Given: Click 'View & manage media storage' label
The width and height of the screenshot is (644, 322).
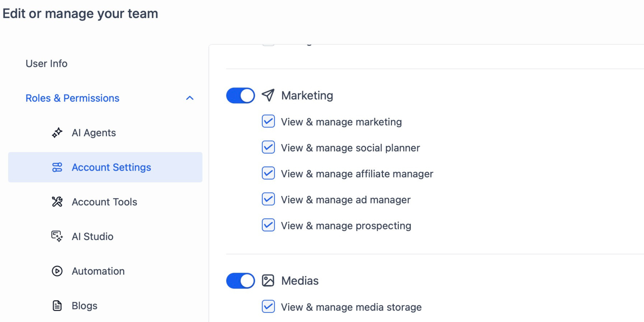Looking at the screenshot, I should point(351,307).
